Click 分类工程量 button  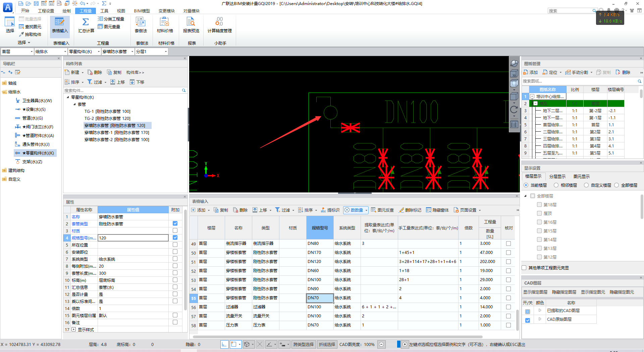[111, 19]
